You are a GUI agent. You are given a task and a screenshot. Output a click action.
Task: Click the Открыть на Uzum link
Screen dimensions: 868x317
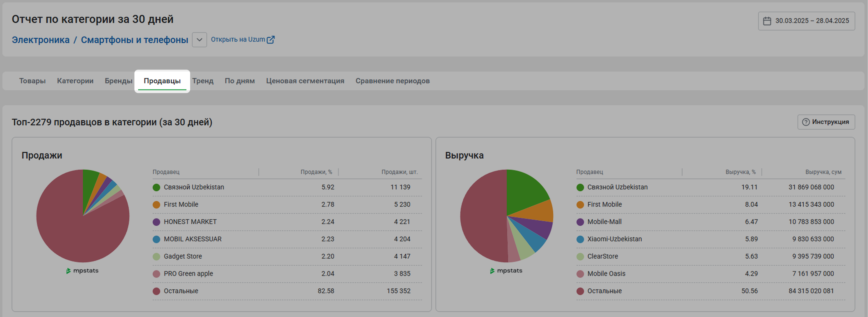click(x=238, y=39)
